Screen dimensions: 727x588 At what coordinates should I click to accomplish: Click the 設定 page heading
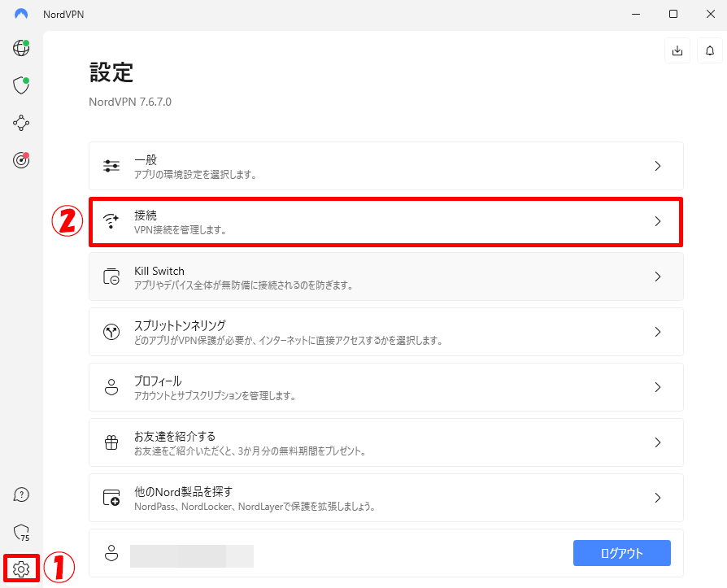click(111, 72)
